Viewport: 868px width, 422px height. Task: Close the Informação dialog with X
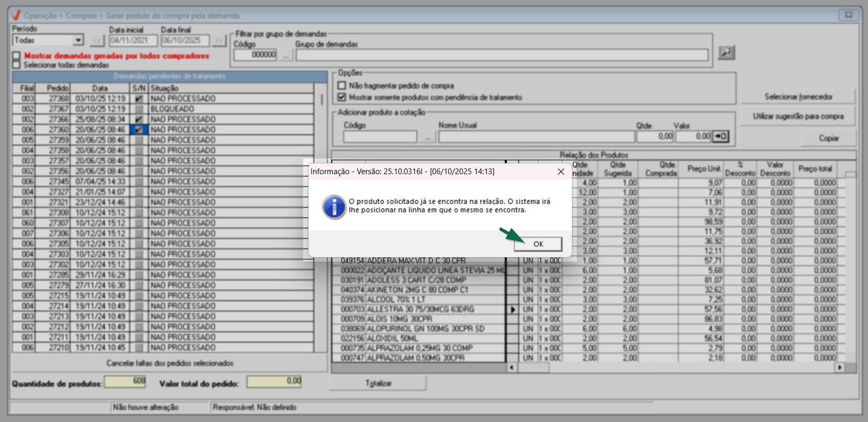(x=561, y=172)
